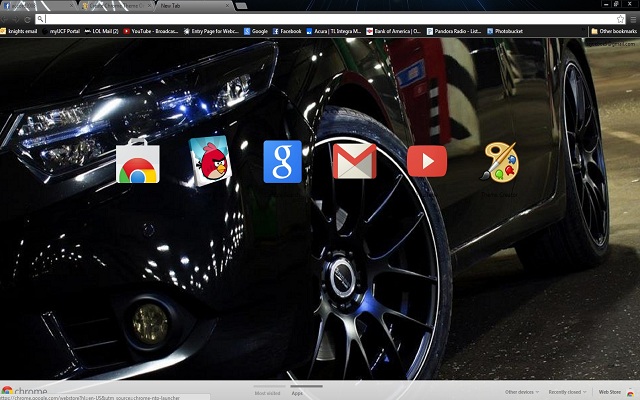Open the LOL Mail (2) bookmark
The height and width of the screenshot is (400, 640).
point(101,31)
